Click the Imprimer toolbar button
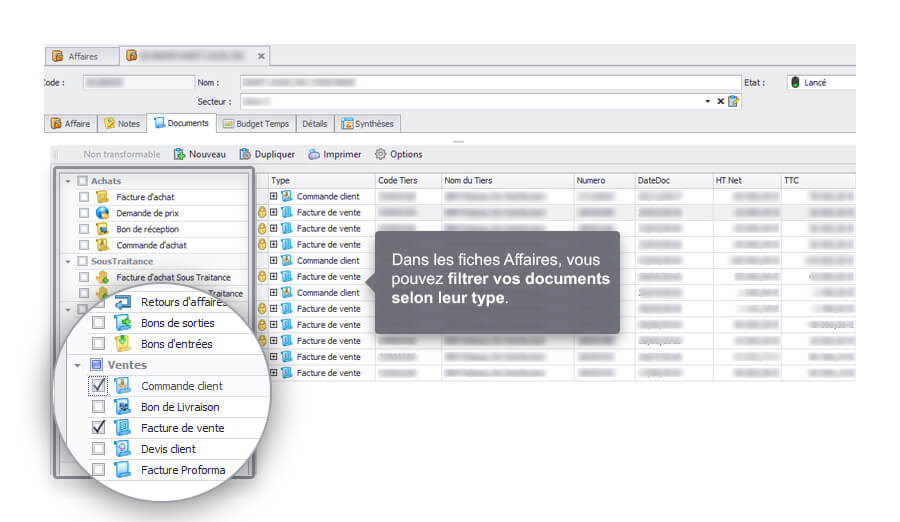The height and width of the screenshot is (522, 900). tap(335, 154)
